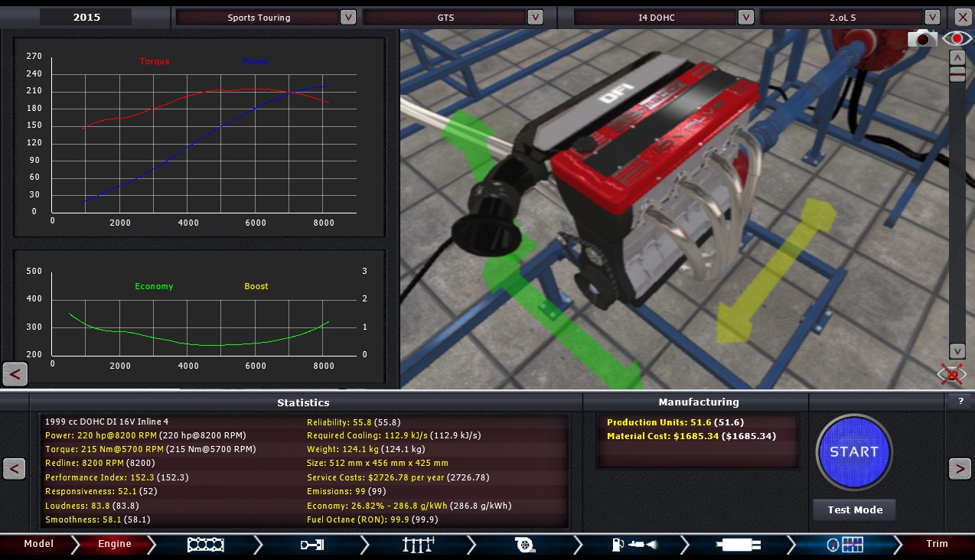Screen dimensions: 975x560
Task: Click the Torque legend label
Action: 155,61
